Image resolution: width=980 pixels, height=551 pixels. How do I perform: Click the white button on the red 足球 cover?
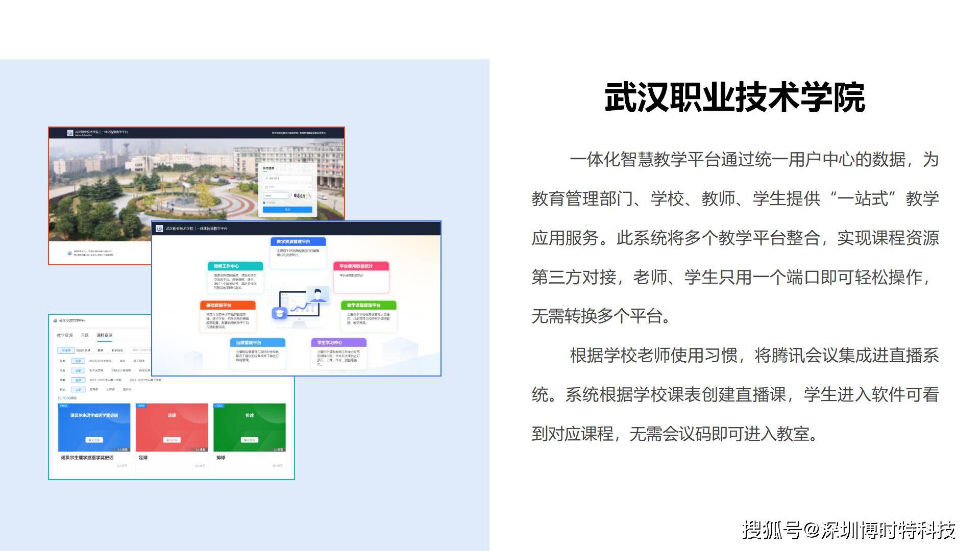point(172,440)
